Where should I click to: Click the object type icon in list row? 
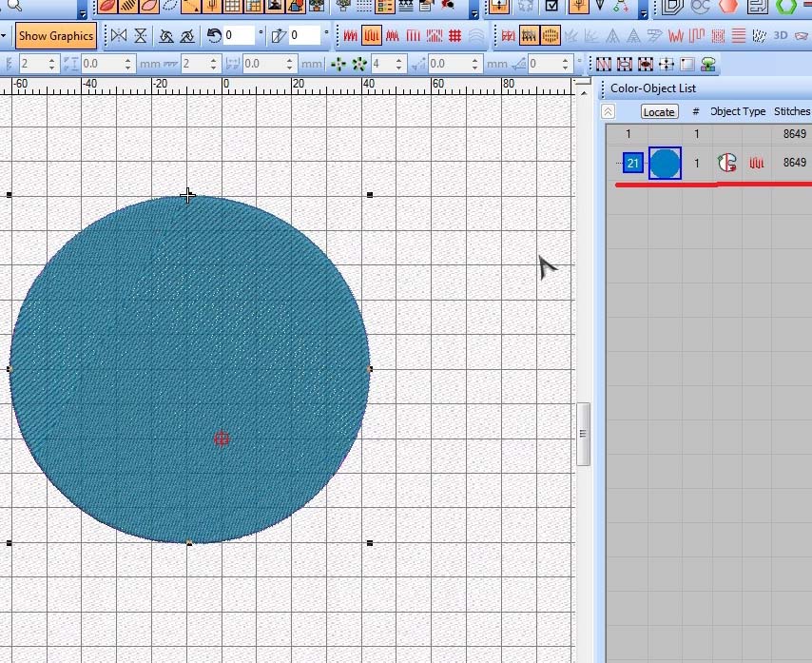click(727, 163)
